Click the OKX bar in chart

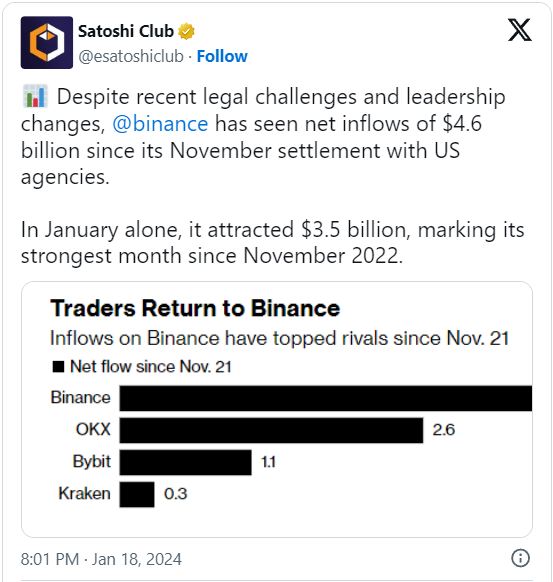[x=271, y=430]
